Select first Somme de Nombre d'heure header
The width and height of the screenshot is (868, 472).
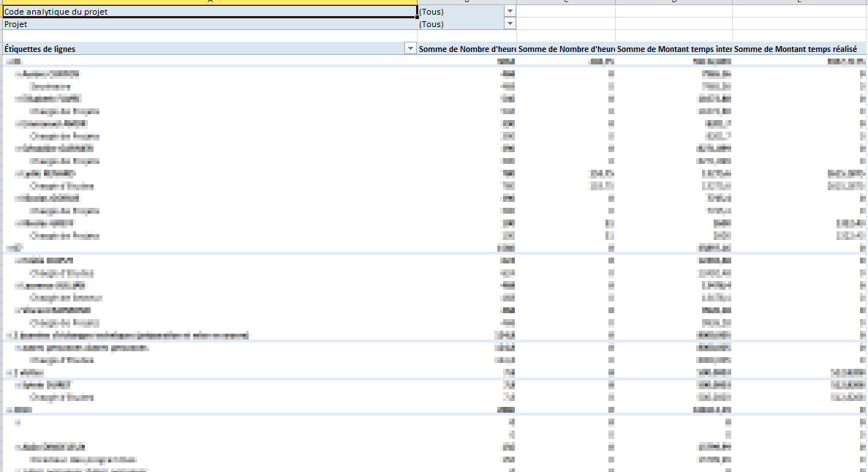pyautogui.click(x=467, y=49)
